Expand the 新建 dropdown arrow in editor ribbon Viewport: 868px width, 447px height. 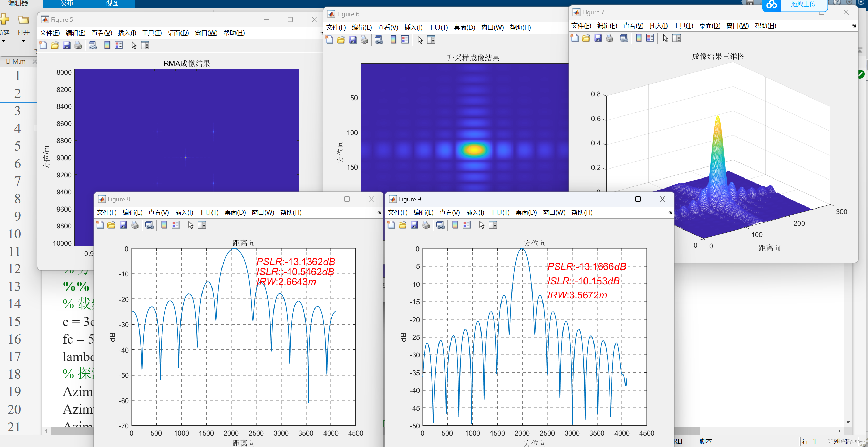[x=3, y=41]
